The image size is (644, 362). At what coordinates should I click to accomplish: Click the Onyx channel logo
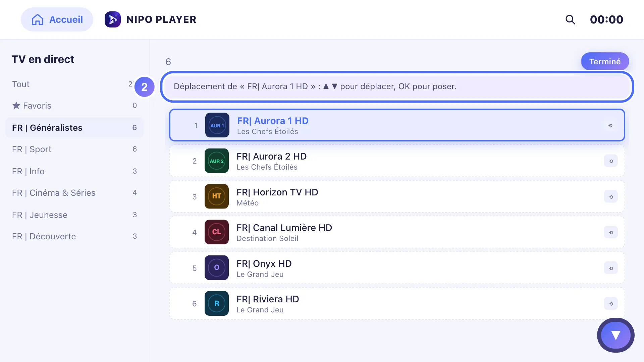[x=216, y=267]
